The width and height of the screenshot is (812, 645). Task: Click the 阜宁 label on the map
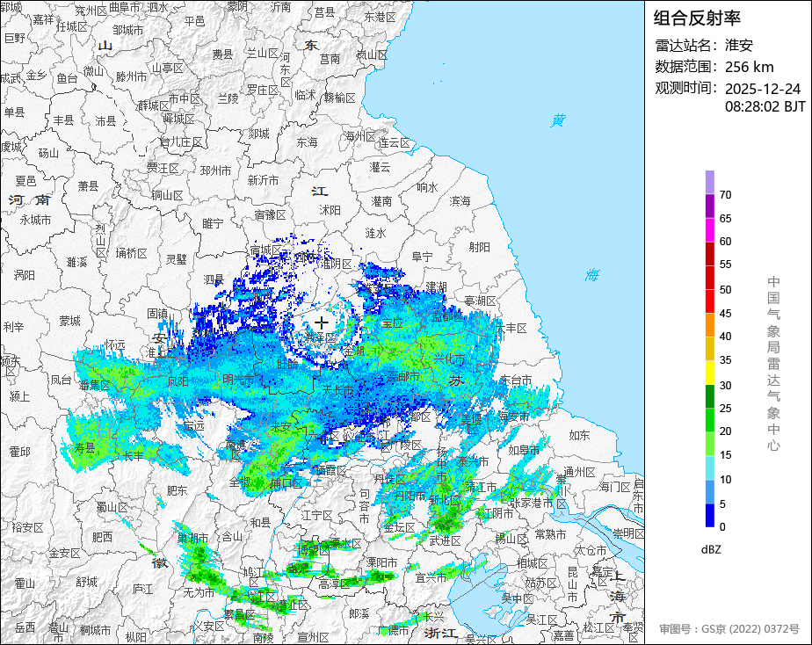tap(422, 257)
